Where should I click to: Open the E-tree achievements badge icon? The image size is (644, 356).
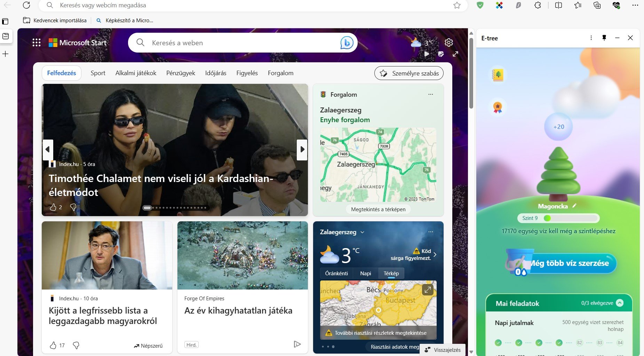(x=498, y=107)
